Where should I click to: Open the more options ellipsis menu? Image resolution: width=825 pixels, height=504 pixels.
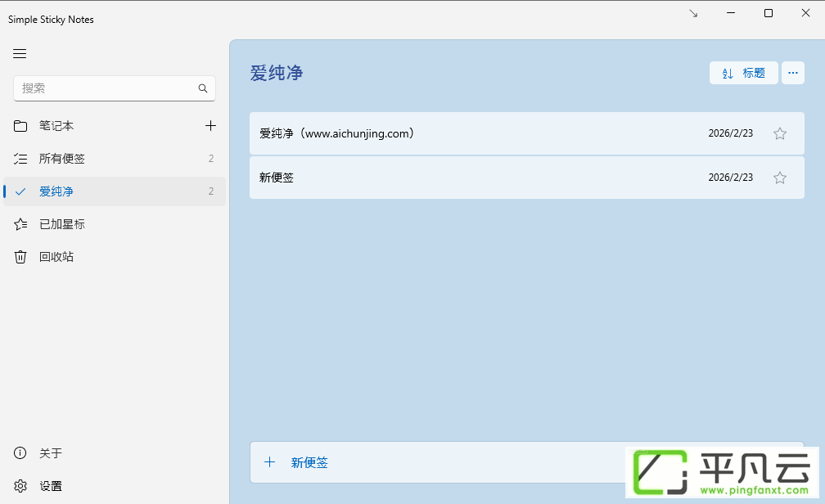pyautogui.click(x=793, y=73)
